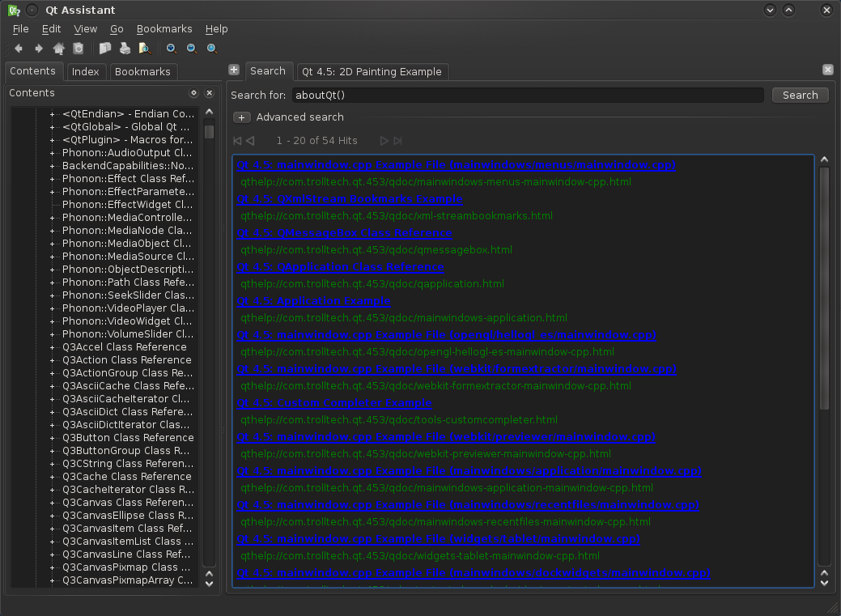Open Qt 4.5: 2D Painting Example tab
Image resolution: width=841 pixels, height=616 pixels.
pyautogui.click(x=372, y=72)
